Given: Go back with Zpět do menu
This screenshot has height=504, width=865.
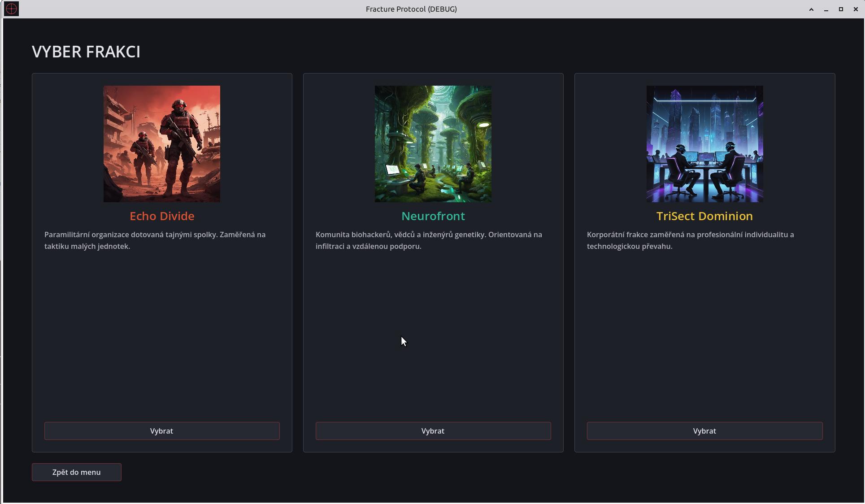Looking at the screenshot, I should point(77,472).
